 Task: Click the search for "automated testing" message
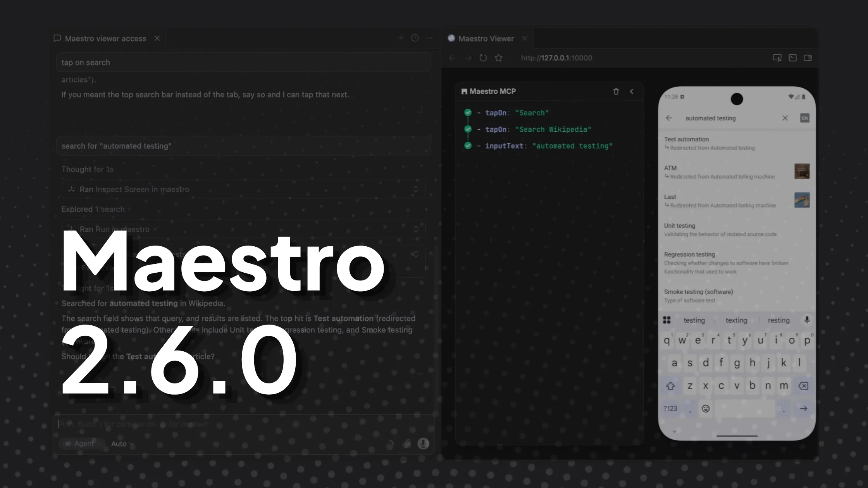243,146
